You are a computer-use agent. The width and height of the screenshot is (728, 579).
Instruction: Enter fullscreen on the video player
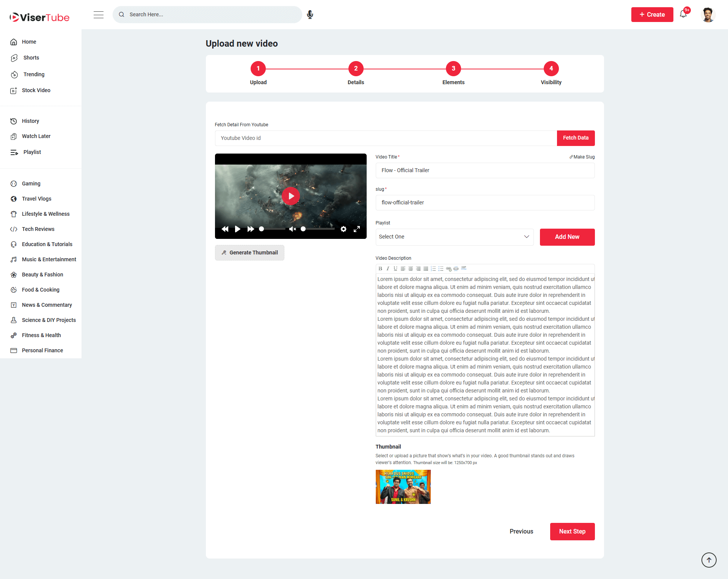pyautogui.click(x=357, y=229)
